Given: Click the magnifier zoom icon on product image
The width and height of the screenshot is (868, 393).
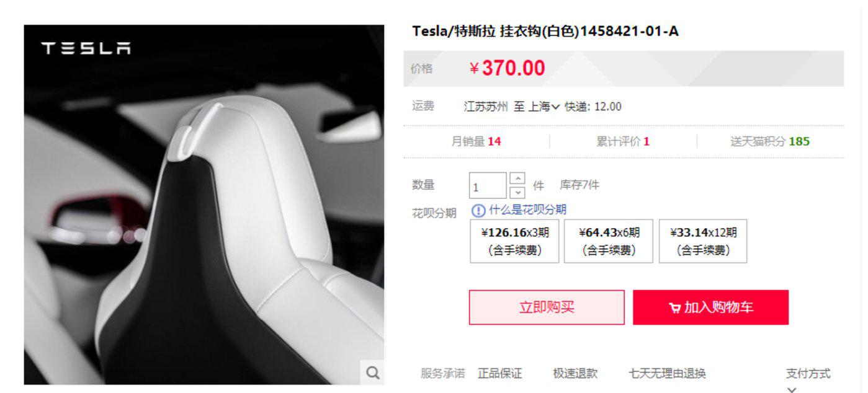Looking at the screenshot, I should 372,373.
